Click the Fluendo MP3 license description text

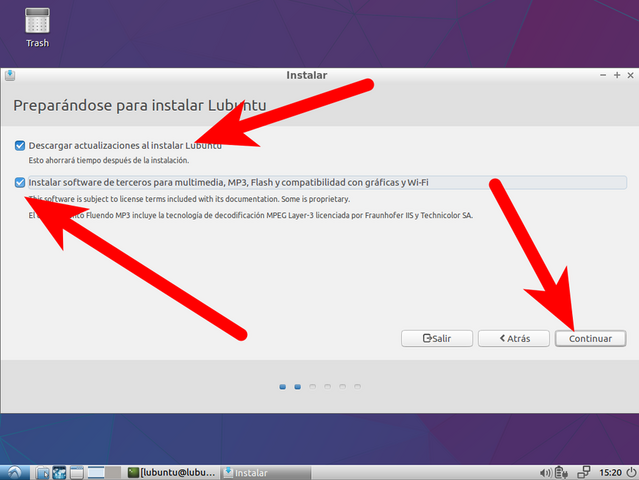pos(251,215)
